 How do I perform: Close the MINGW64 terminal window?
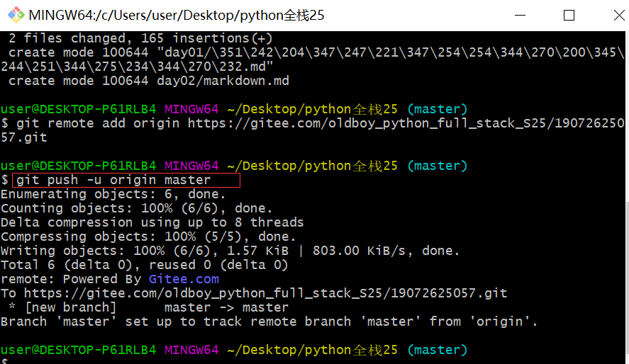tap(608, 15)
